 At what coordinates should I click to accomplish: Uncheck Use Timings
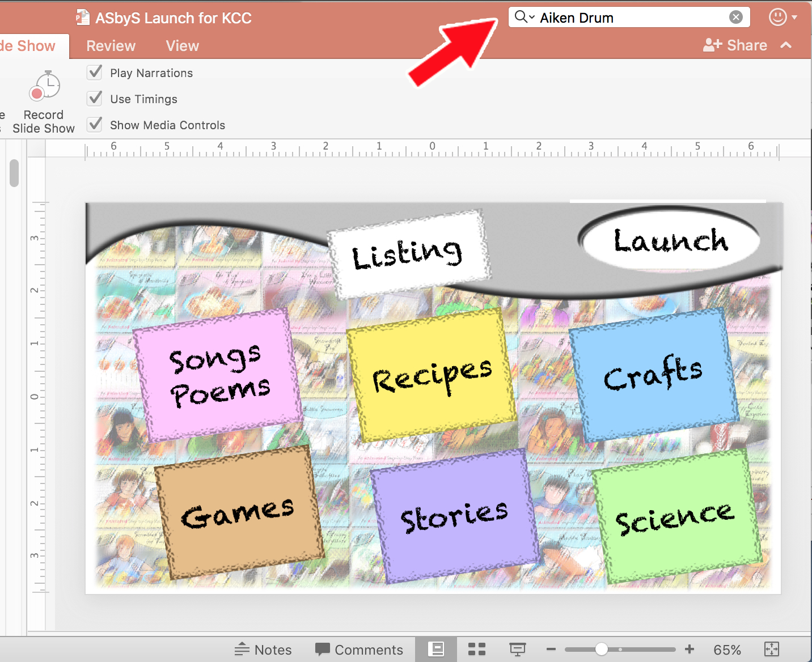(94, 99)
